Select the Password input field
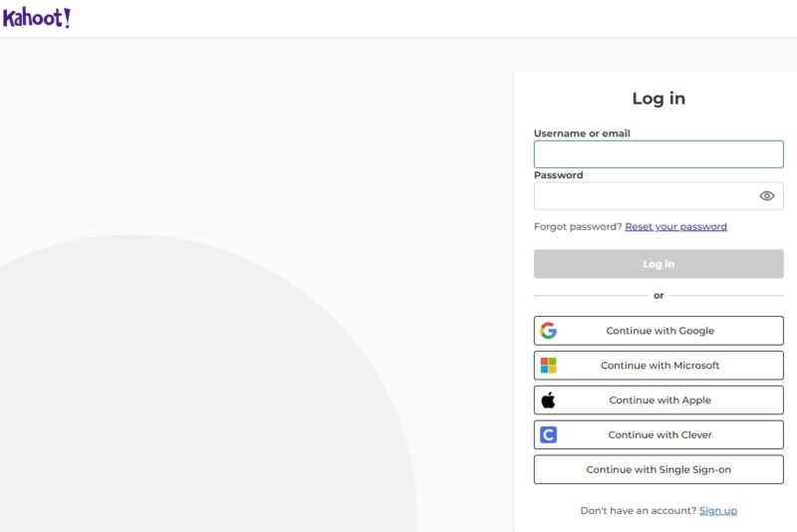 click(x=643, y=196)
